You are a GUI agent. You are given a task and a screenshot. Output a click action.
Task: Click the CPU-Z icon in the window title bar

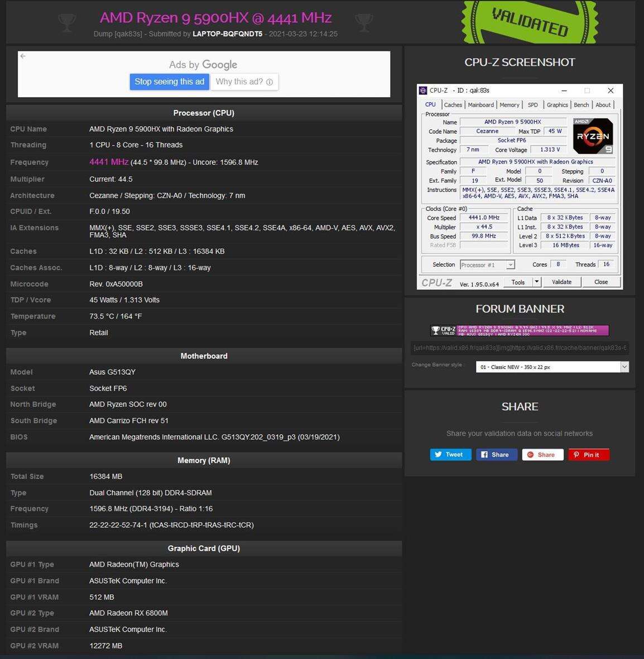coord(423,90)
